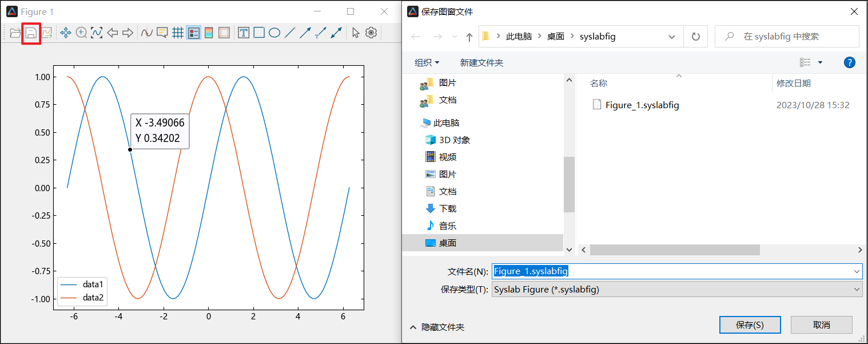Image resolution: width=868 pixels, height=344 pixels.
Task: Activate the zoom magnifier tool
Action: point(81,33)
